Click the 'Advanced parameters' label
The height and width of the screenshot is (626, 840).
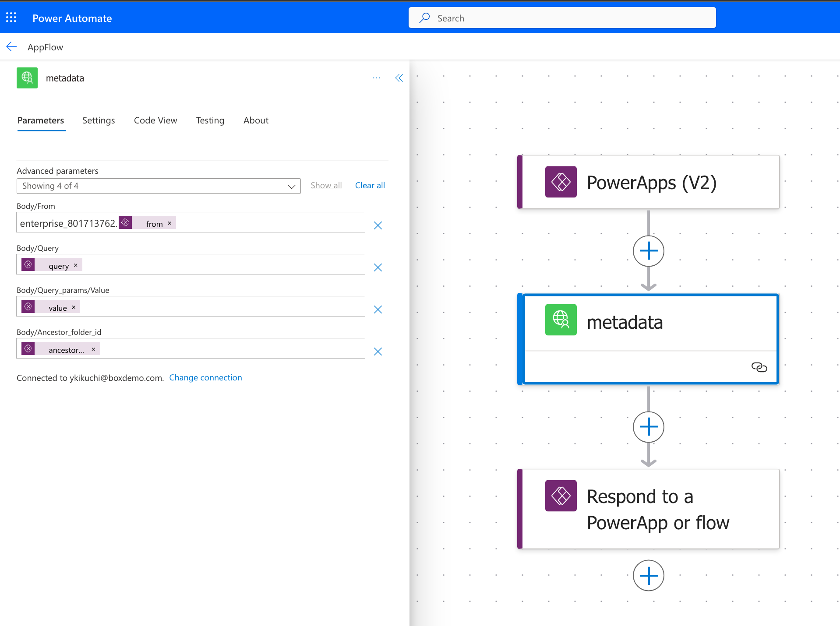coord(57,171)
